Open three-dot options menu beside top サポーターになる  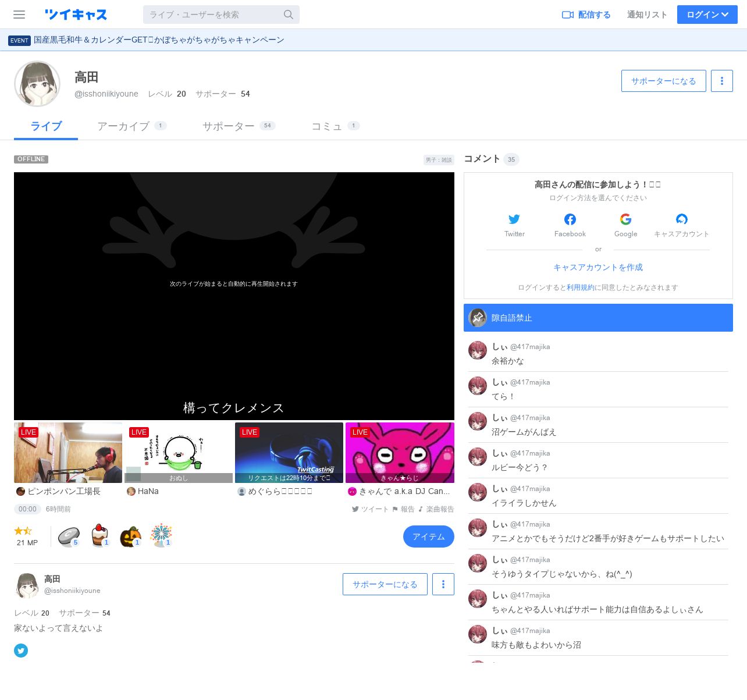(x=722, y=81)
